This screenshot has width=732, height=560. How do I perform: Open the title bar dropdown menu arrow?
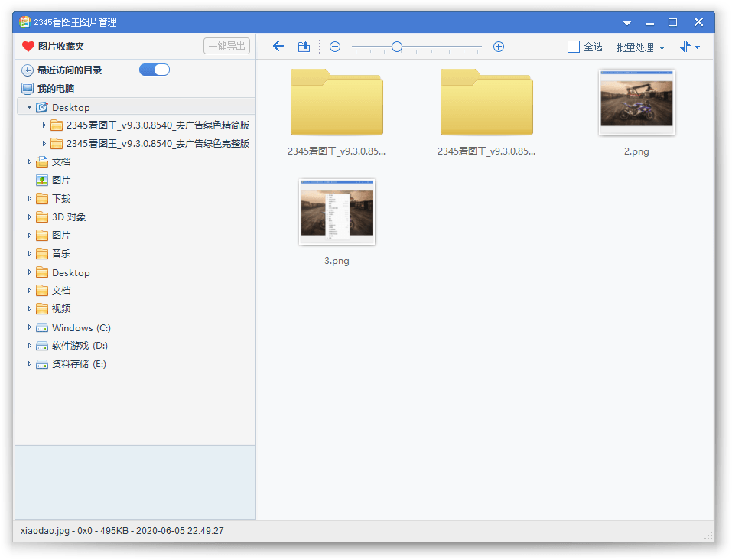(627, 22)
